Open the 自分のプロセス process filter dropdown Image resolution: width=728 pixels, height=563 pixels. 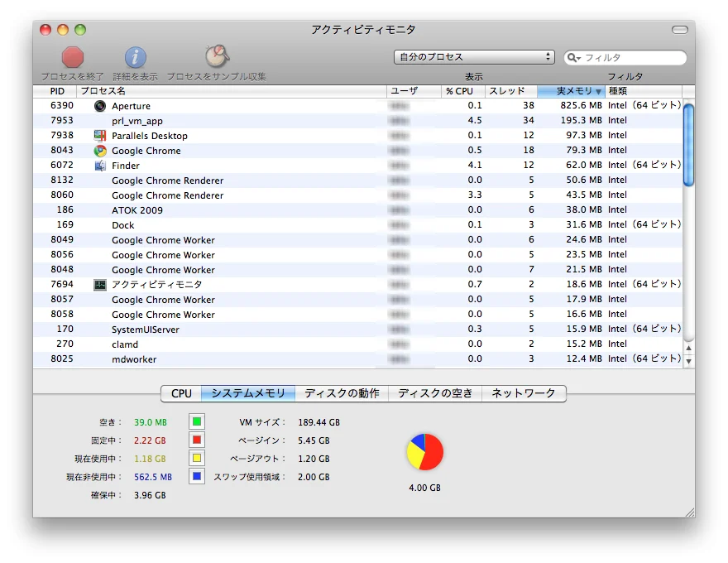point(474,57)
